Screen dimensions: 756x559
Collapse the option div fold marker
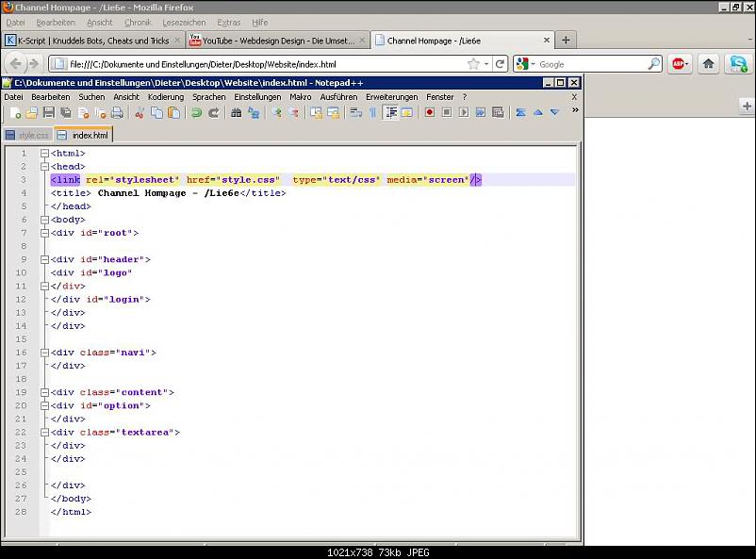tap(45, 405)
